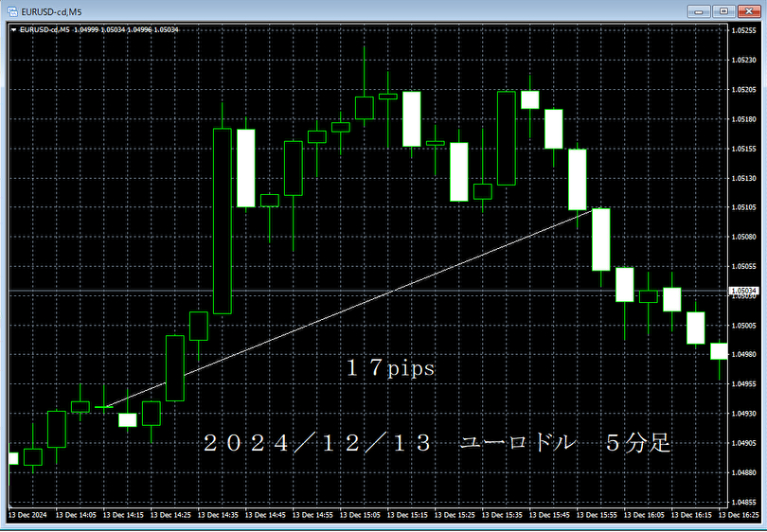This screenshot has width=767, height=532.
Task: Click time scale label '13 Dec 15:15'
Action: (x=408, y=515)
